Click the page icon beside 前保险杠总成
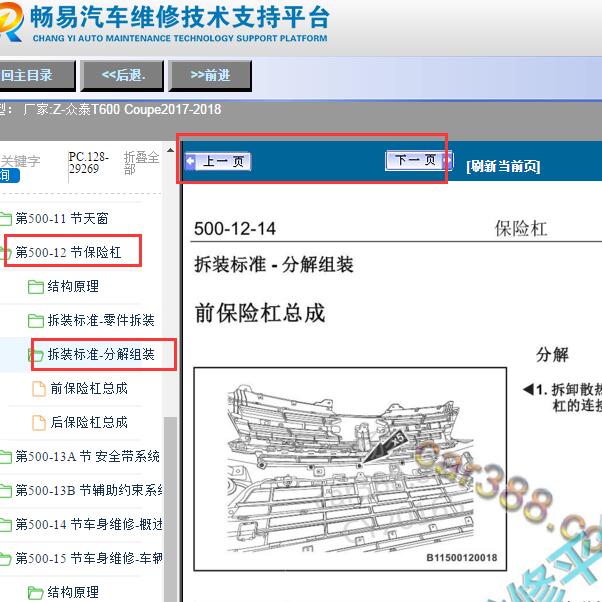The height and width of the screenshot is (602, 602). pos(38,389)
